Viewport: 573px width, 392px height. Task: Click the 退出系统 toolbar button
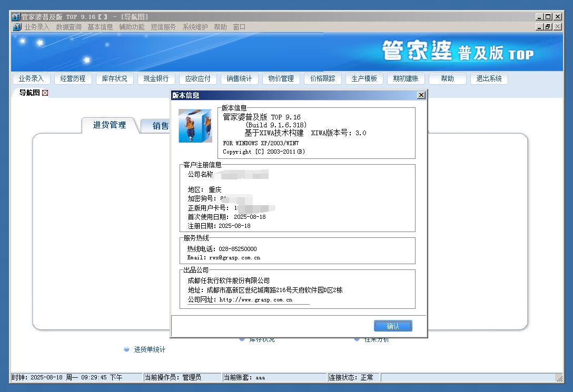click(489, 78)
